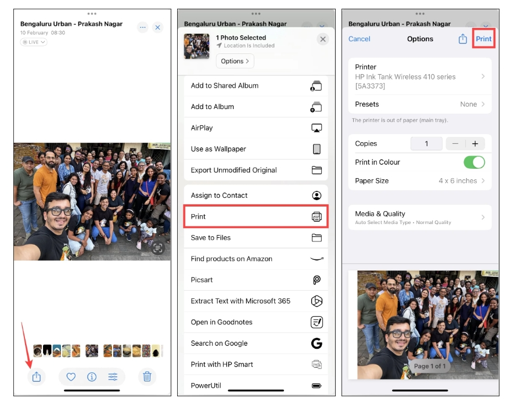Open Printer selection row

point(420,76)
